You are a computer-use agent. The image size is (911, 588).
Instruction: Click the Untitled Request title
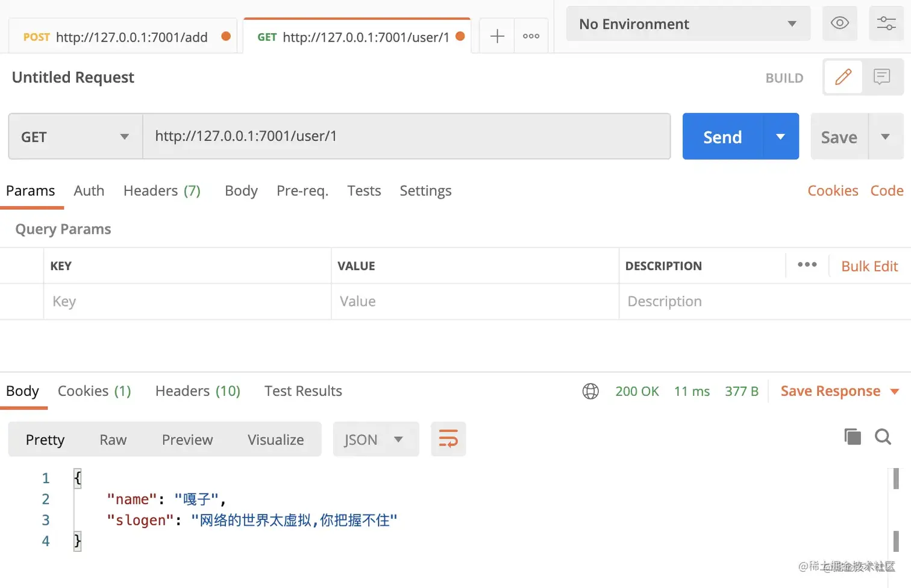click(x=73, y=77)
